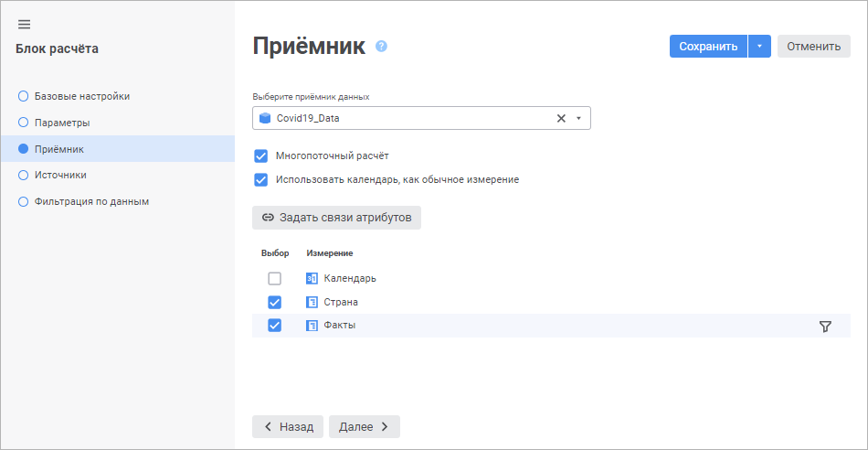Open the Сохранить split-button arrow
This screenshot has width=868, height=450.
(x=759, y=47)
